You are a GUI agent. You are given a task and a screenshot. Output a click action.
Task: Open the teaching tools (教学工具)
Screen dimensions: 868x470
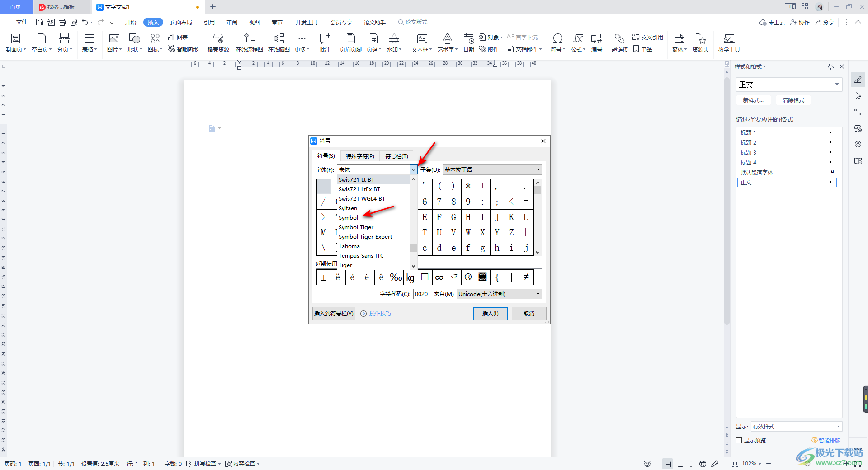pos(729,43)
